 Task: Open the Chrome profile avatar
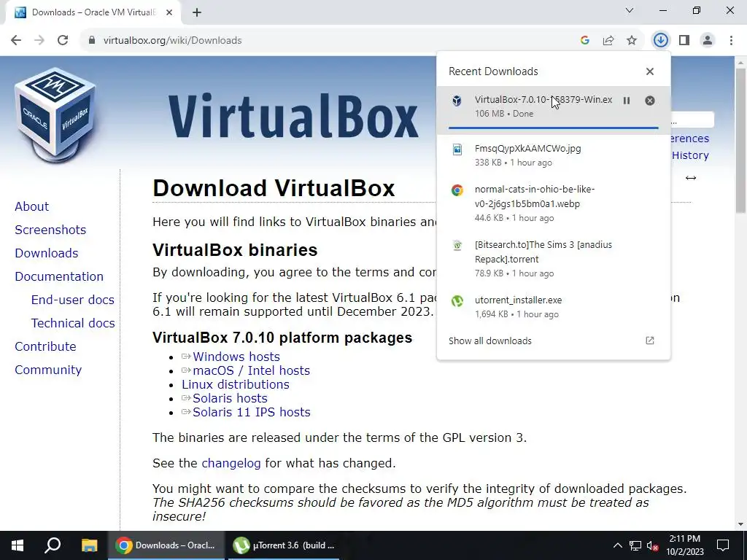point(708,41)
